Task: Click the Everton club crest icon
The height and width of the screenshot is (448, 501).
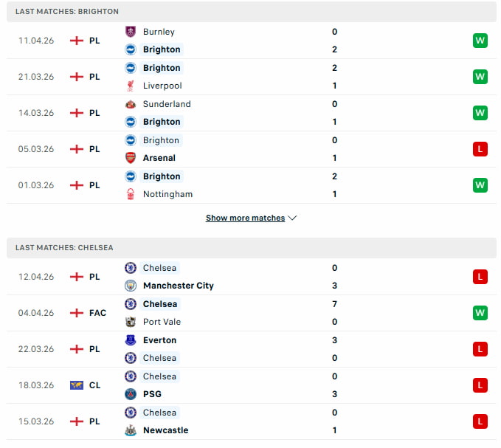Action: click(x=131, y=340)
